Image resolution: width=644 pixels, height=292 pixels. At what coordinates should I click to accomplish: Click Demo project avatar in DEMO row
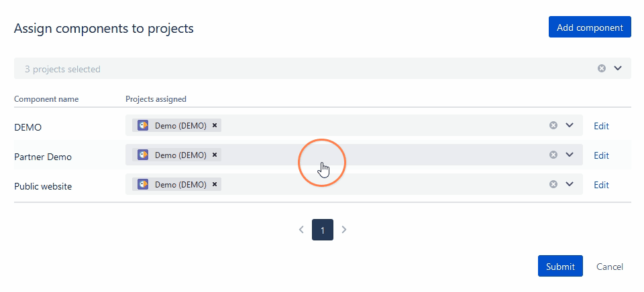pos(143,125)
